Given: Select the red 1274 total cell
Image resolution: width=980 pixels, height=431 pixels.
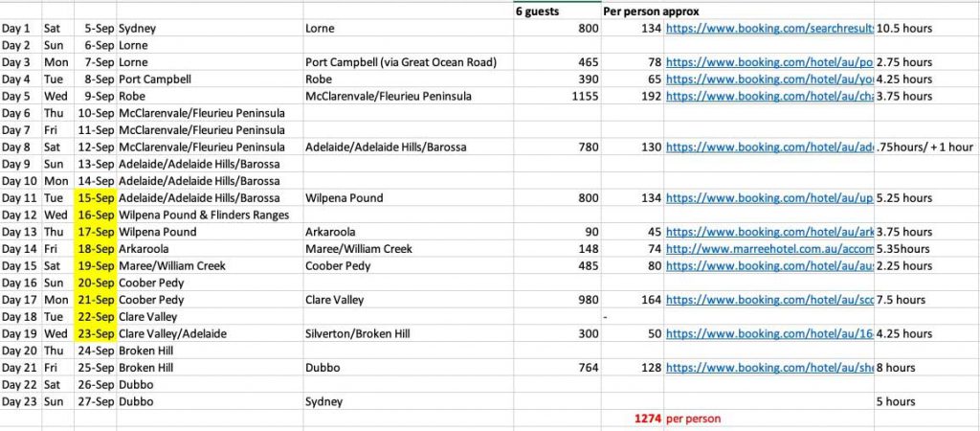Looking at the screenshot, I should pyautogui.click(x=648, y=419).
